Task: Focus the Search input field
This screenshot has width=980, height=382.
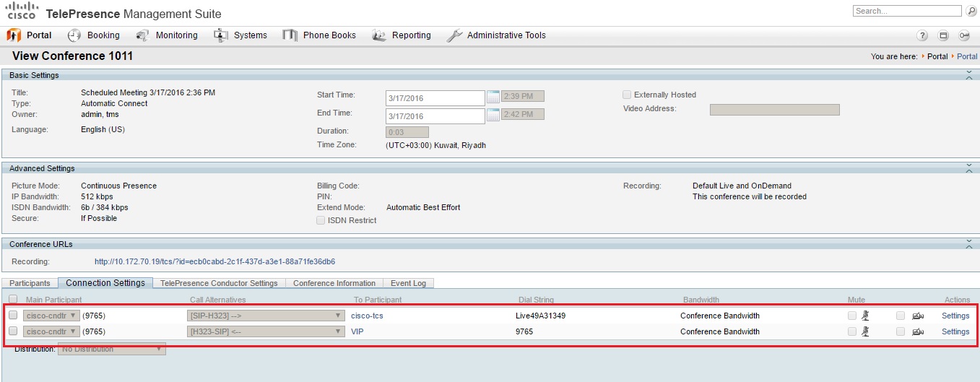Action: point(907,11)
